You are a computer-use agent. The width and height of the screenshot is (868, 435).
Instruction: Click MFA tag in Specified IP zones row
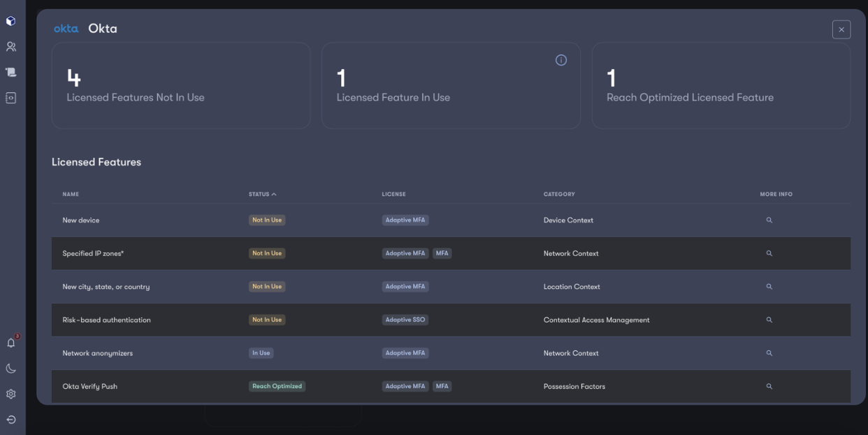[442, 253]
